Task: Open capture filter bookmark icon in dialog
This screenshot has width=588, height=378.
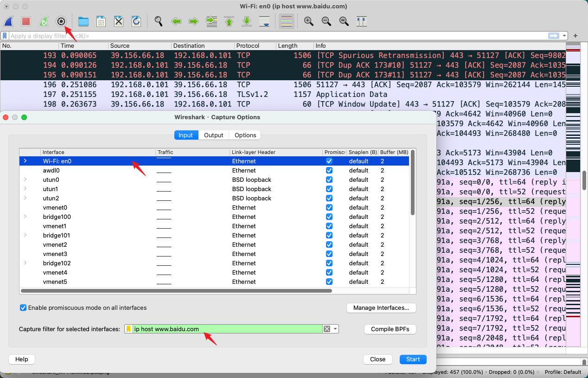Action: pyautogui.click(x=128, y=329)
